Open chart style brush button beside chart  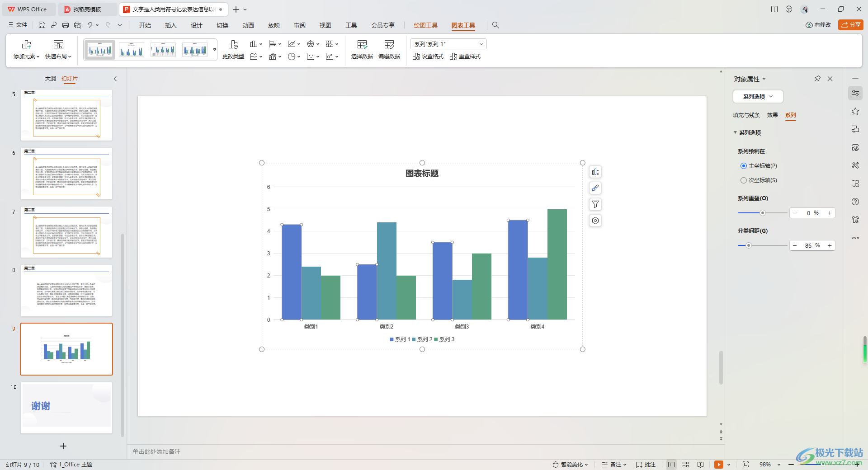tap(595, 188)
